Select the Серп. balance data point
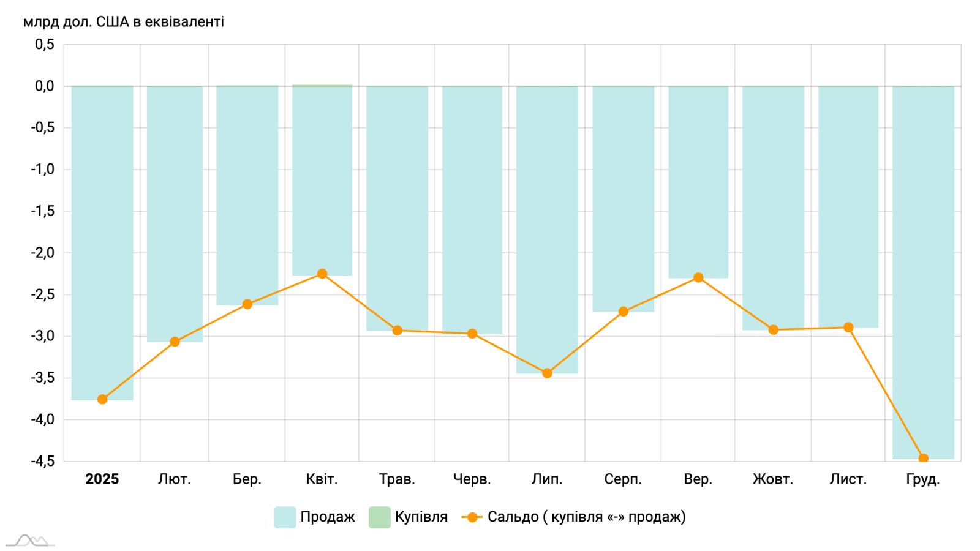 pos(624,312)
